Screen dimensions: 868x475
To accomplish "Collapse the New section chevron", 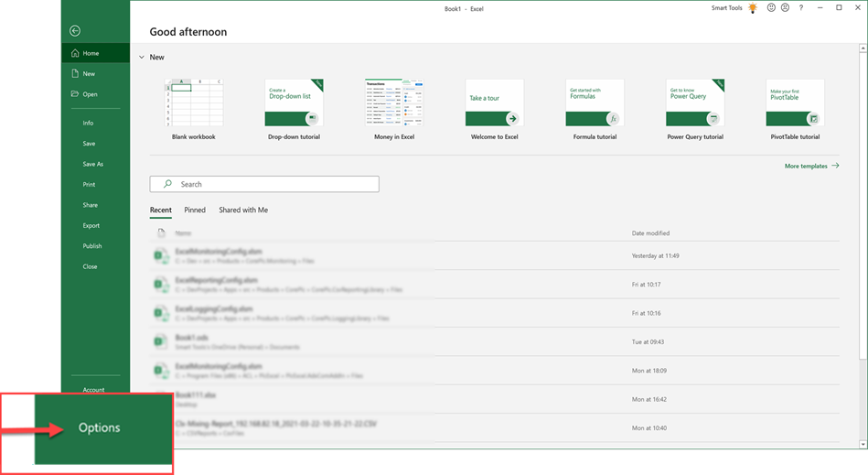I will coord(142,58).
